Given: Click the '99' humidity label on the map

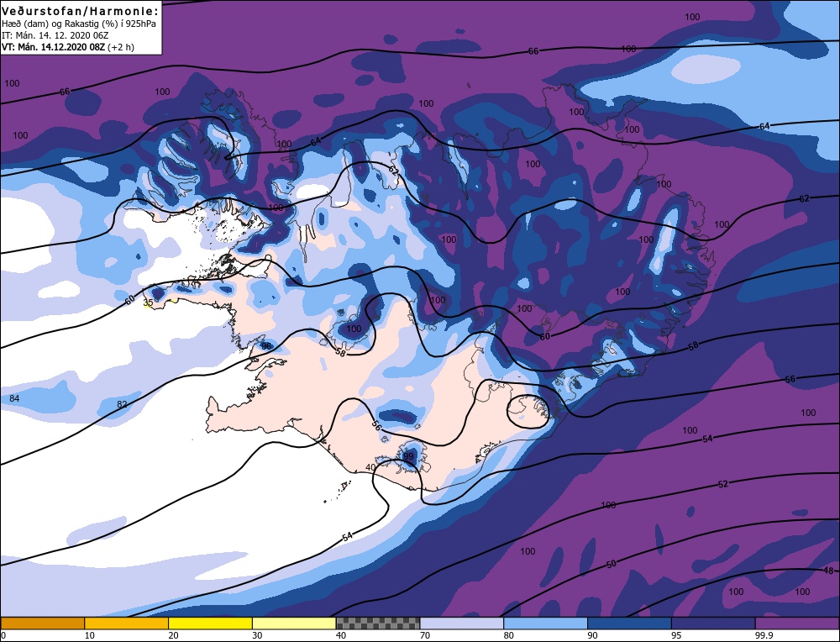Looking at the screenshot, I should (x=409, y=456).
